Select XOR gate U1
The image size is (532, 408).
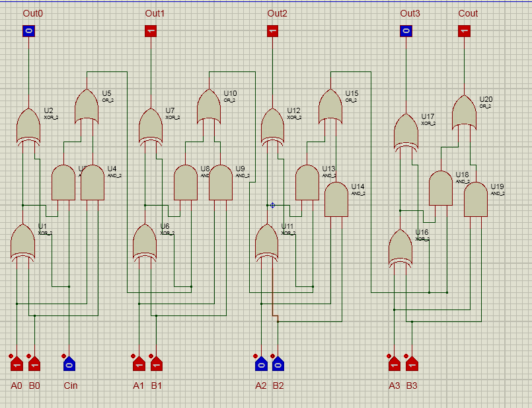23,241
